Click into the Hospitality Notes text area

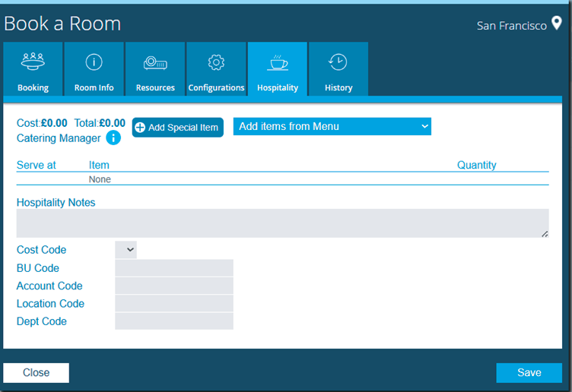point(282,223)
